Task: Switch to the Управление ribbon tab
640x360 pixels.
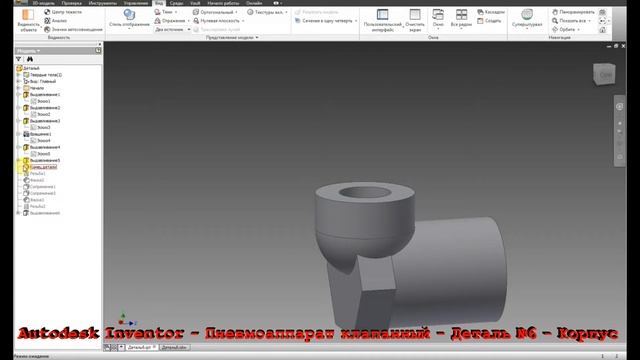Action: (x=136, y=3)
